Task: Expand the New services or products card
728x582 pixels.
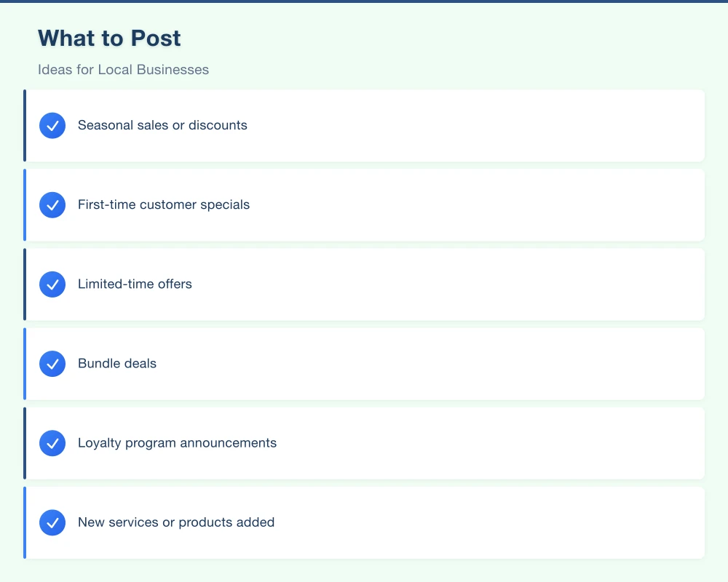Action: click(364, 522)
